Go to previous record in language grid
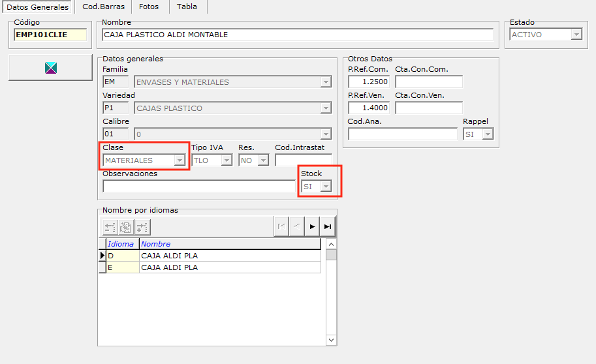This screenshot has width=596, height=364. (296, 226)
